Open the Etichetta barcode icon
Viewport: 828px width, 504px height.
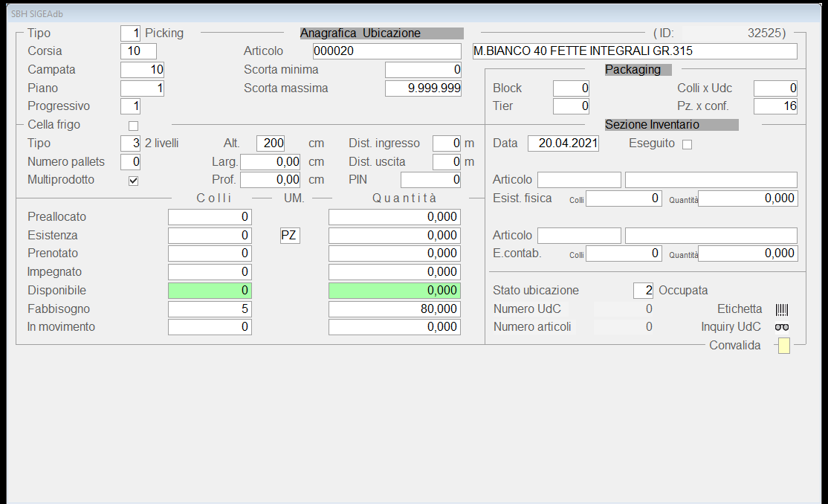point(781,309)
